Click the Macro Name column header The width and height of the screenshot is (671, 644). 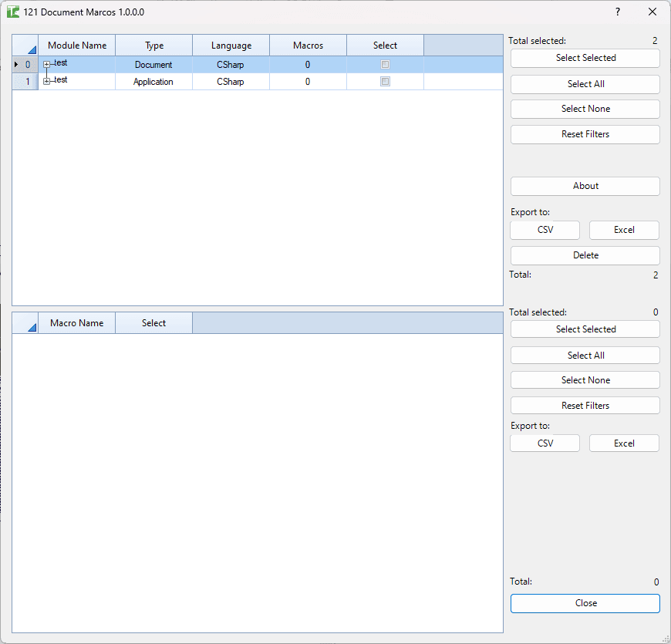[77, 323]
